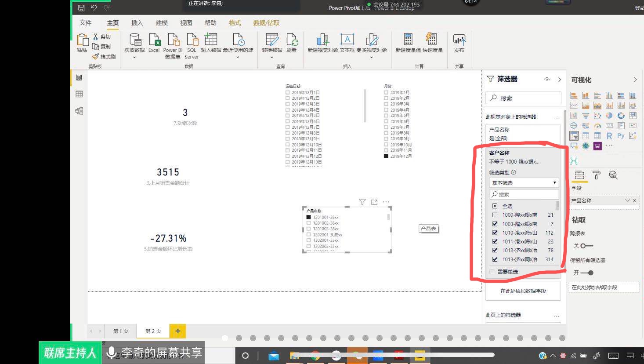The width and height of the screenshot is (644, 364).
Task: Switch to Data view in left sidebar
Action: coord(79,94)
